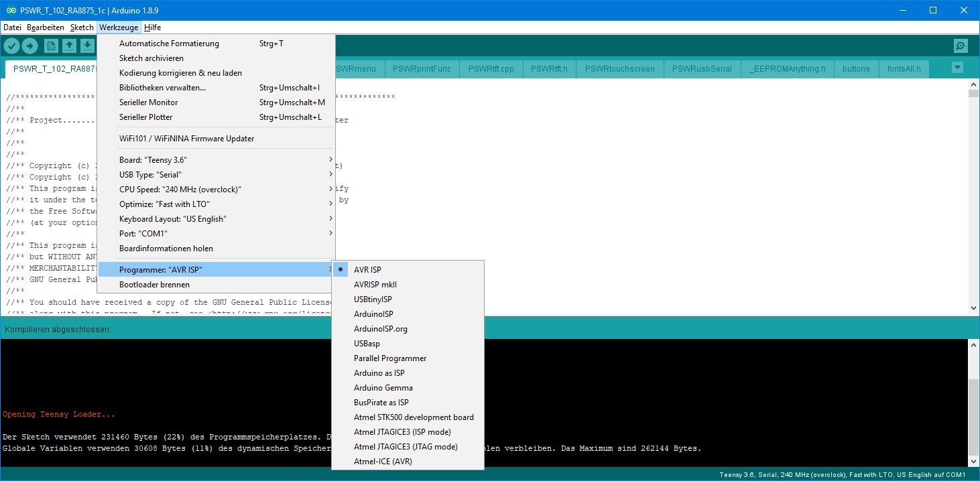Click Kodierung korrigieren & neu laden
The image size is (980, 481).
pyautogui.click(x=216, y=73)
